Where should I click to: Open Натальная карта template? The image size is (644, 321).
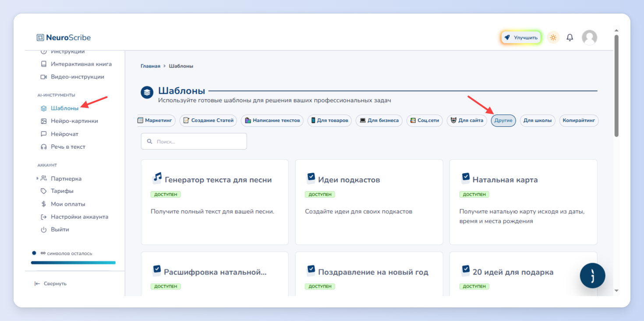pyautogui.click(x=523, y=202)
